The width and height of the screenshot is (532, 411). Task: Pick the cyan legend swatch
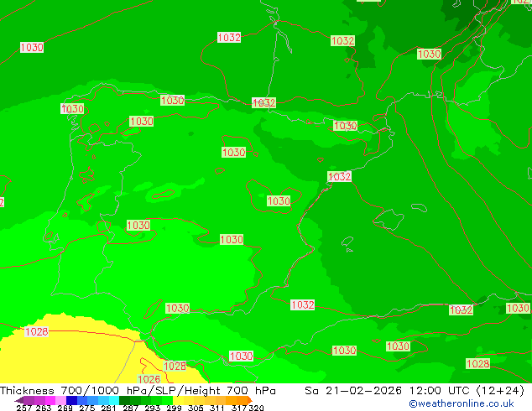114,400
